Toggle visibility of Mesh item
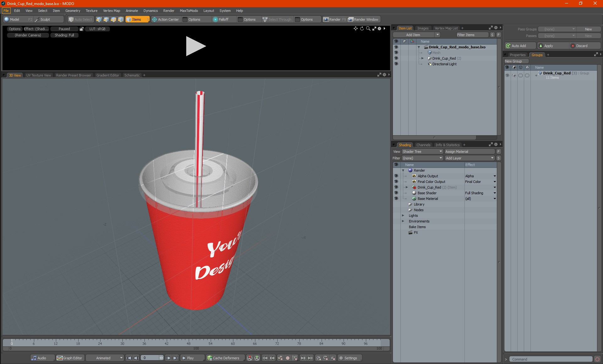Viewport: 603px width, 364px height. point(396,53)
